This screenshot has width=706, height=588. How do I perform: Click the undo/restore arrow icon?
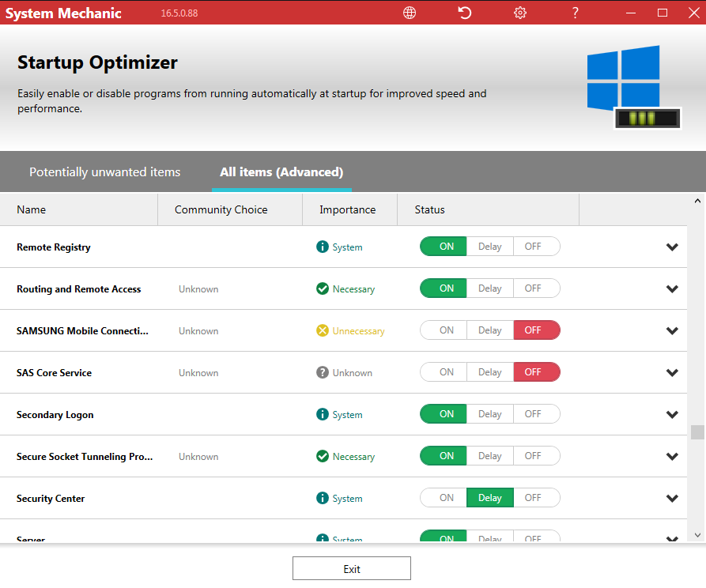[465, 13]
